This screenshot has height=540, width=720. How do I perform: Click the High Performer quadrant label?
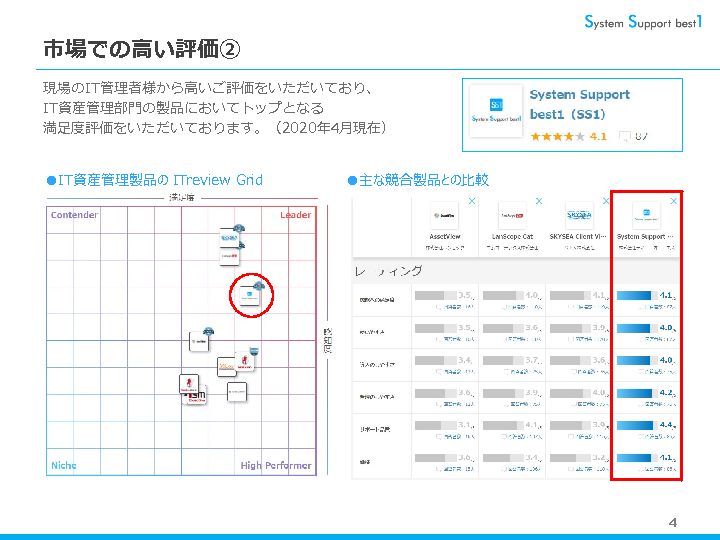pyautogui.click(x=276, y=466)
